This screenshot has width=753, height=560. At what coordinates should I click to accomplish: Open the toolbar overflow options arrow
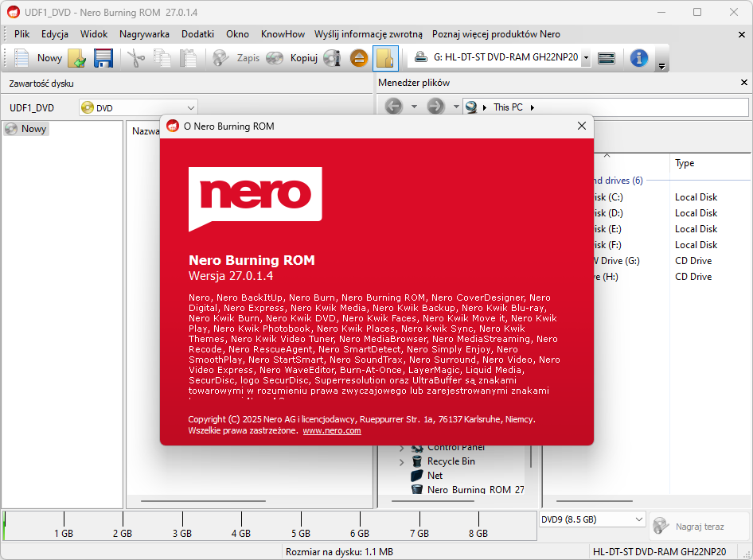pos(661,66)
